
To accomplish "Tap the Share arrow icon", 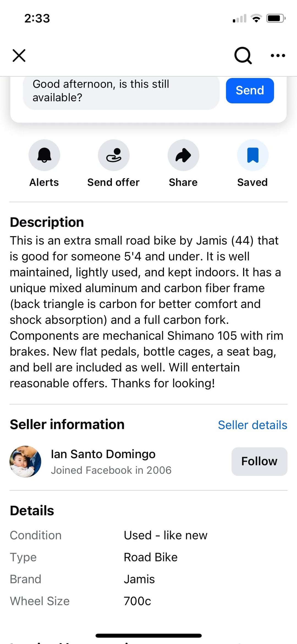I will tap(183, 155).
